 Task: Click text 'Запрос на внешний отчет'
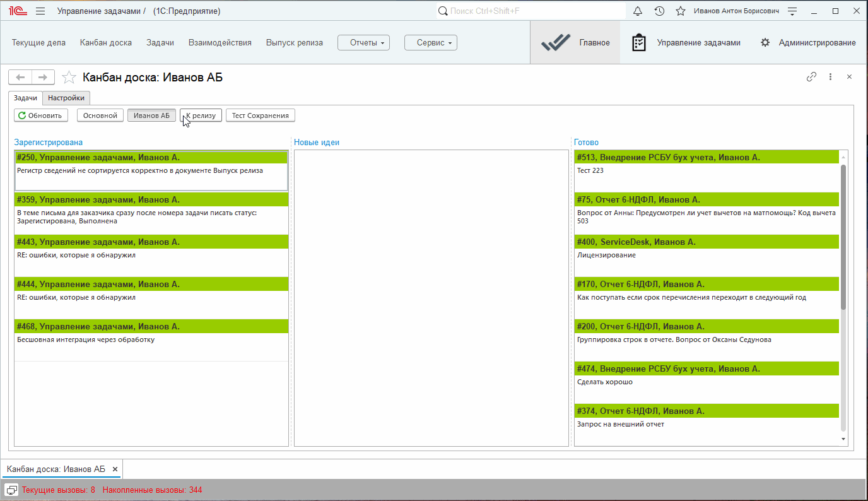click(x=621, y=424)
